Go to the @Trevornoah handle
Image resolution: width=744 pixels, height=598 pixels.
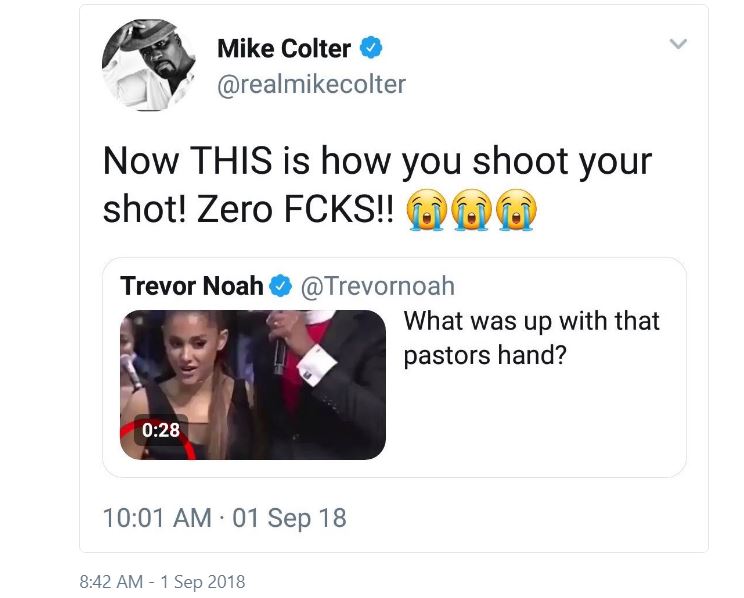(x=377, y=287)
